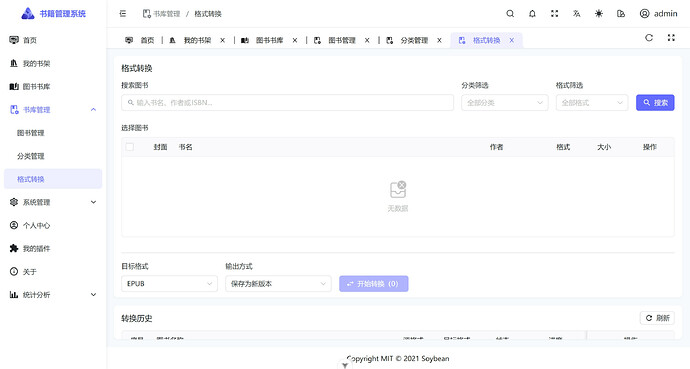Click the 关于 info icon
The height and width of the screenshot is (369, 690).
[x=14, y=272]
